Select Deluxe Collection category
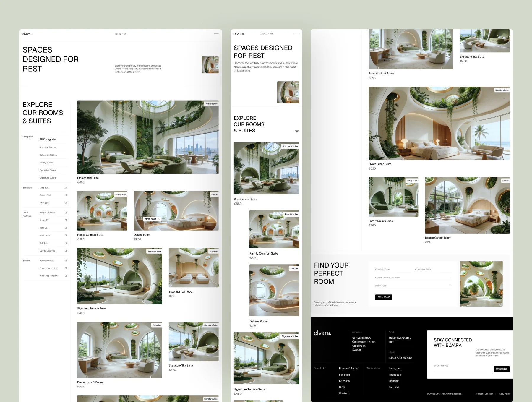 (48, 155)
